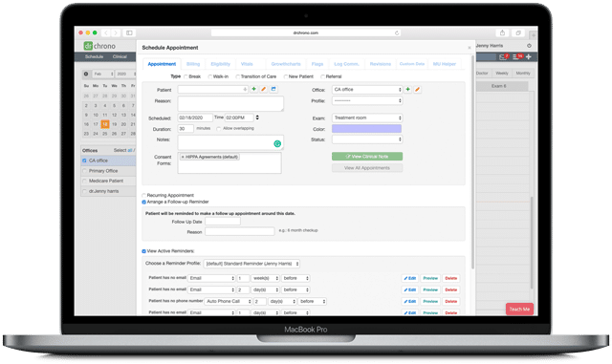Screen dimensions: 612x364
Task: Click the orange pencil edit patient icon
Action: click(264, 90)
